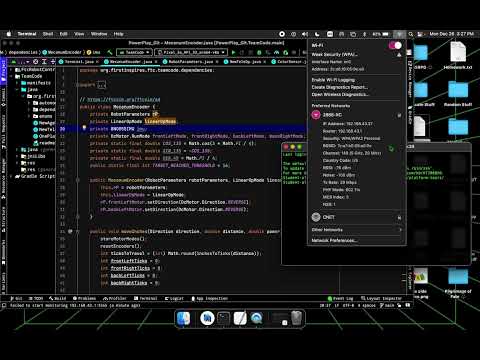The width and height of the screenshot is (480, 360).
Task: Open the TeamCode run configuration dropdown
Action: (134, 52)
